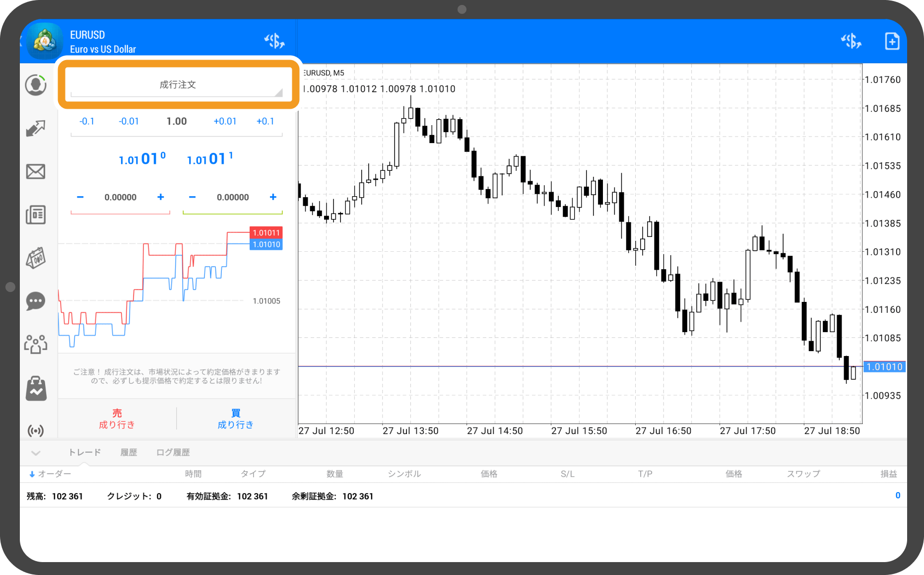Image resolution: width=924 pixels, height=575 pixels.
Task: Tap the クレジット credit value
Action: coord(159,496)
